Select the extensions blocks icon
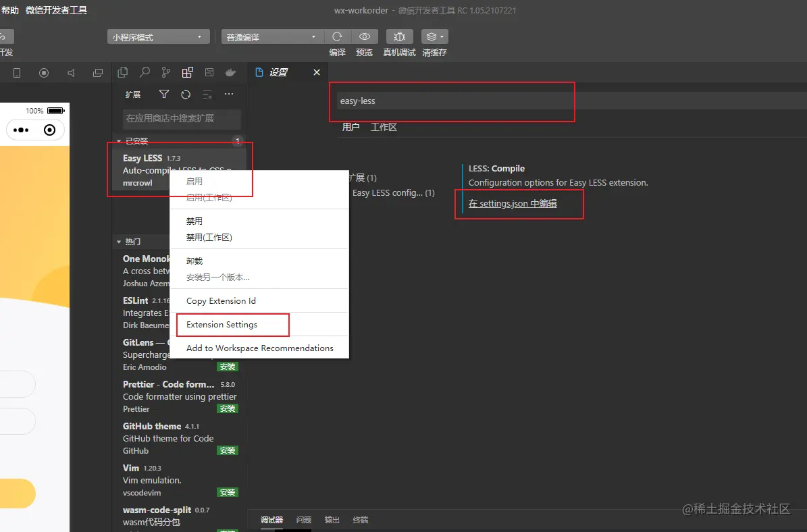 (x=187, y=72)
